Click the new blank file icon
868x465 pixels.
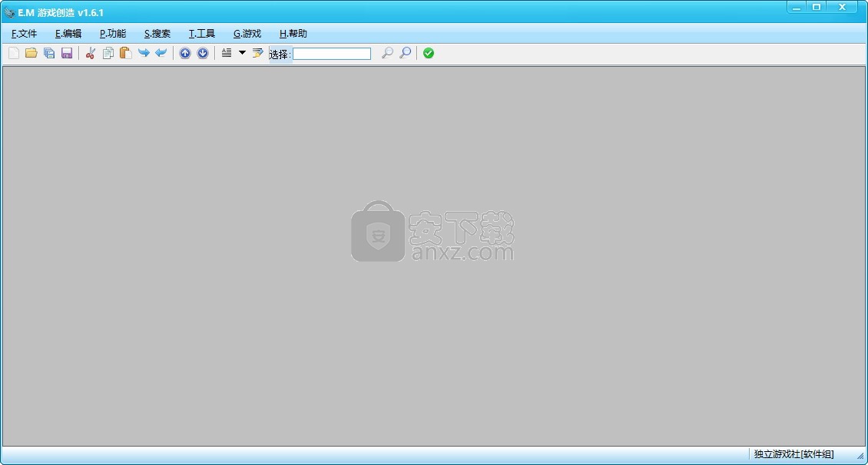pos(14,53)
